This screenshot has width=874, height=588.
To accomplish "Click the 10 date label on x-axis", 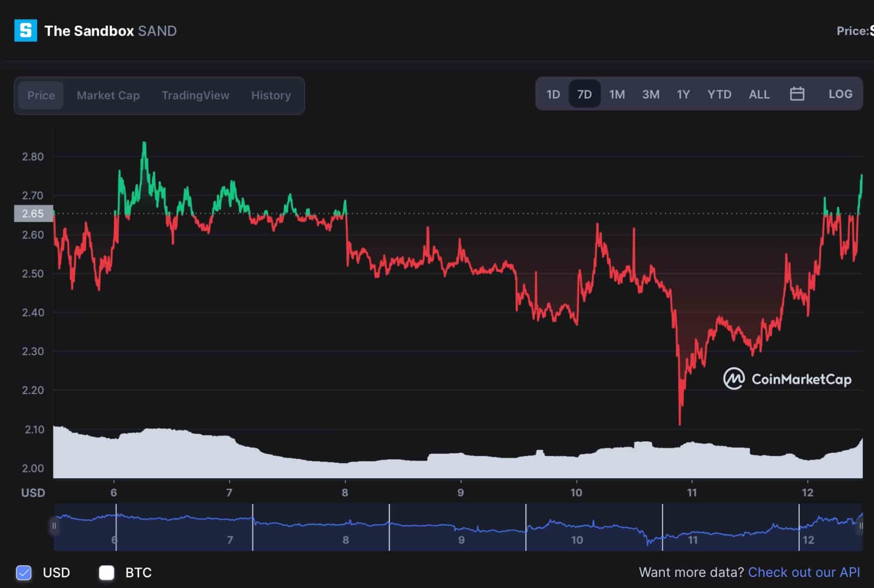I will pos(576,492).
